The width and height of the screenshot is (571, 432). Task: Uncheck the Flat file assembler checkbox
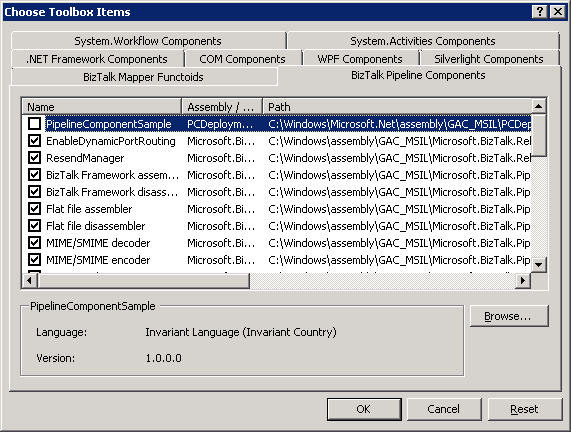coord(35,209)
